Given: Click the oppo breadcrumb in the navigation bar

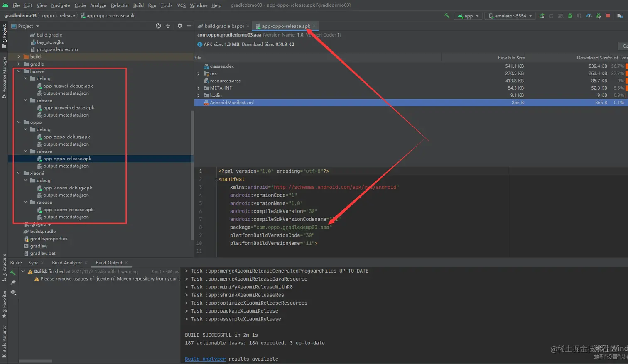Looking at the screenshot, I should pyautogui.click(x=48, y=16).
